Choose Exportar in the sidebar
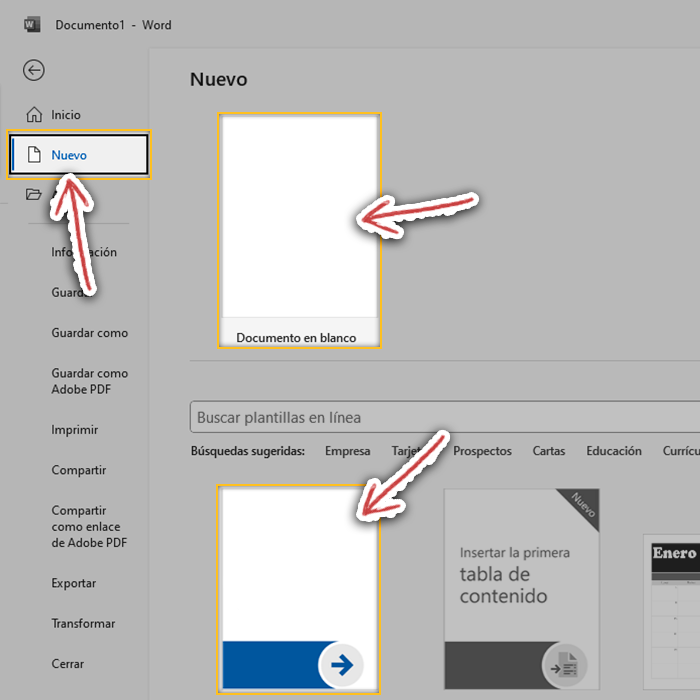Screen dimensions: 700x700 point(74,583)
